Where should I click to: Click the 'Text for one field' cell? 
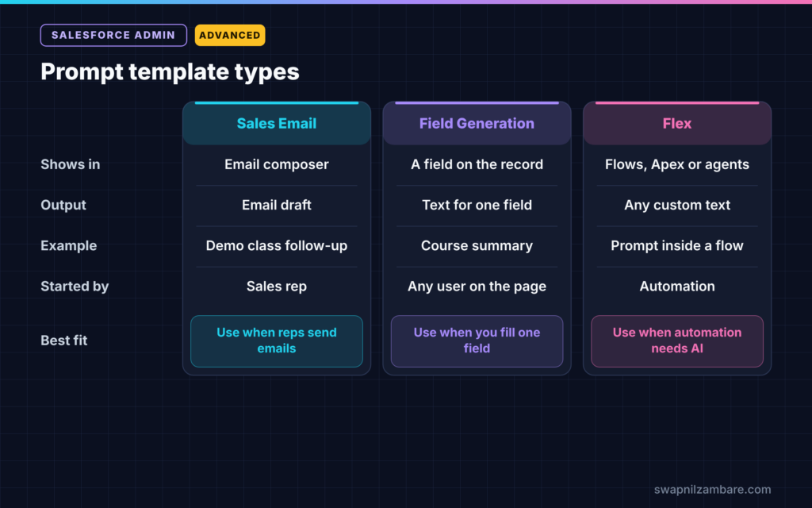point(477,206)
